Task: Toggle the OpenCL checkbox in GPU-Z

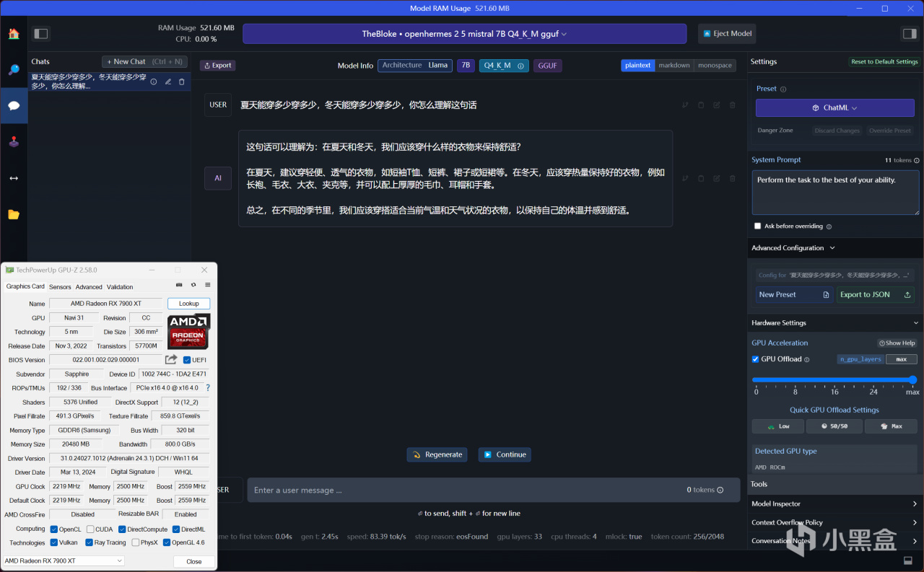Action: (53, 529)
